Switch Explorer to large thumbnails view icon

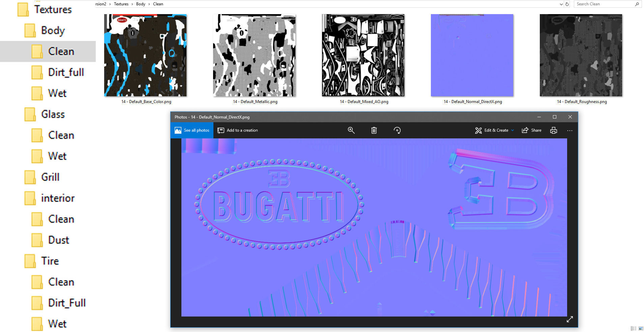[x=641, y=328]
